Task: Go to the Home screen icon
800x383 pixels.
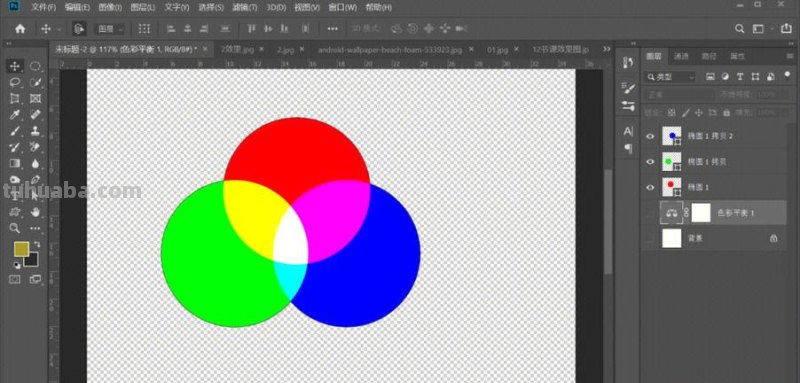Action: [20, 29]
